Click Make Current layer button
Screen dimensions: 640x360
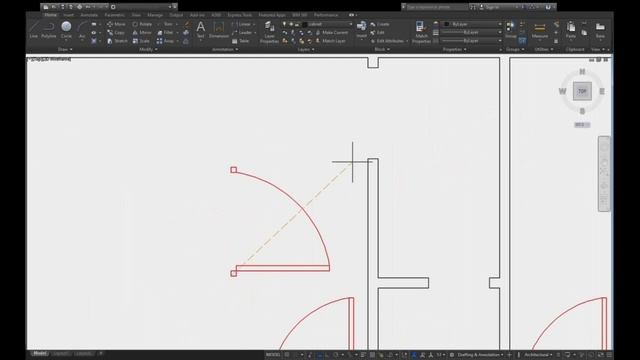pos(332,33)
